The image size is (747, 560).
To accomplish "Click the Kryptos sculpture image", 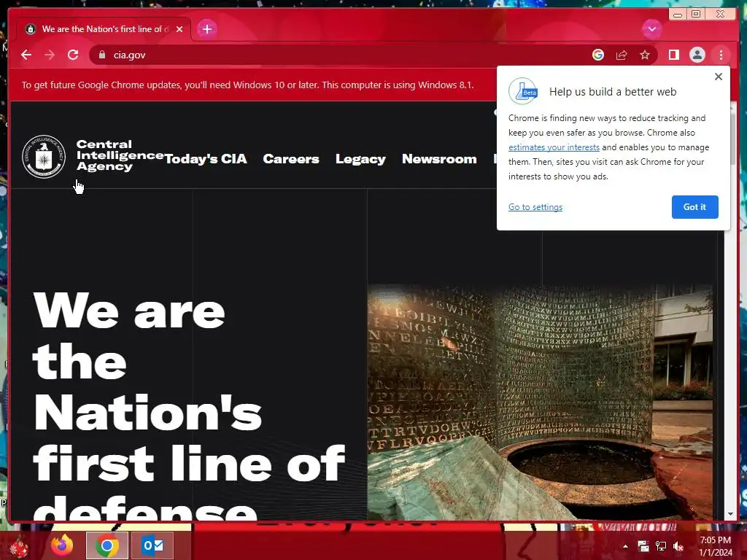I will click(541, 402).
